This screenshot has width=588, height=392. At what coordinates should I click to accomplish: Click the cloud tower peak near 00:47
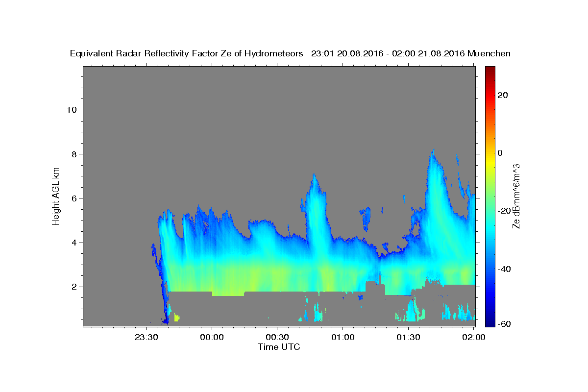[x=314, y=178]
